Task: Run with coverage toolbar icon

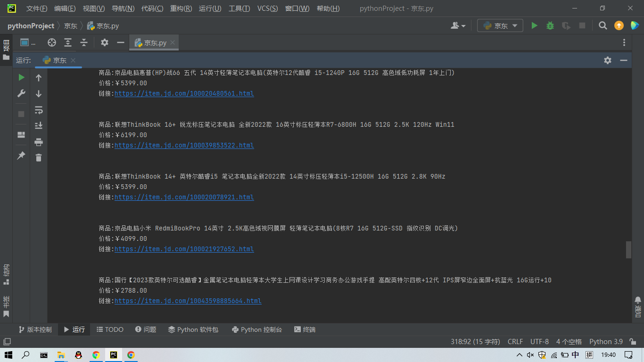Action: 566,25
